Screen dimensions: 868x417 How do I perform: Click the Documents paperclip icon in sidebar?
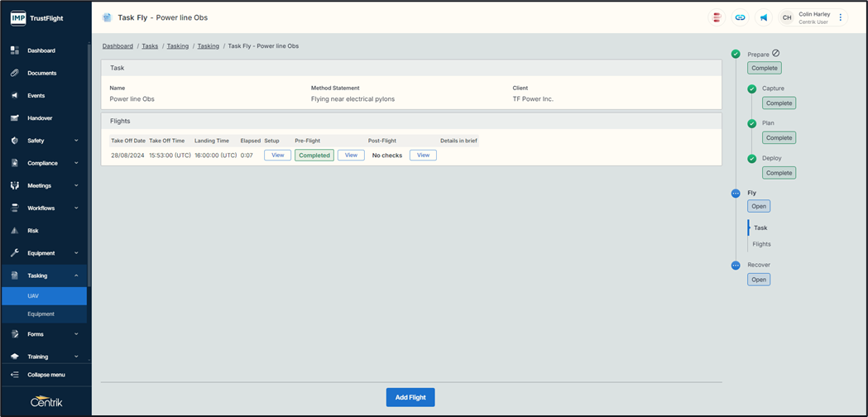coord(15,73)
